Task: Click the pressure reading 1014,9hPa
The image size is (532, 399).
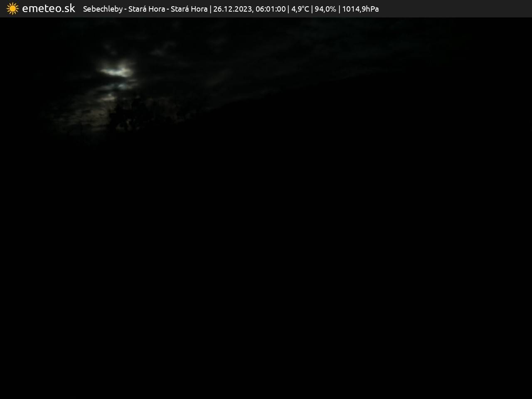Action: tap(360, 9)
